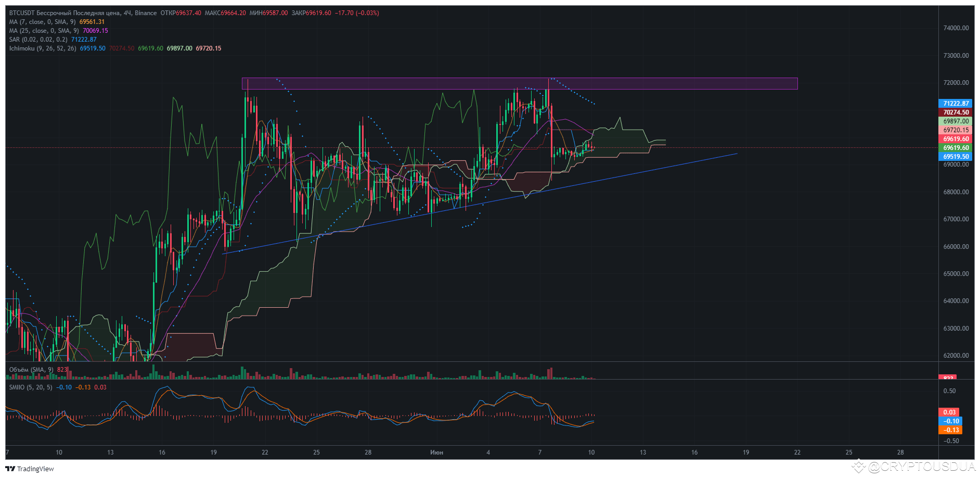The height and width of the screenshot is (478, 980).
Task: Click the TradingView logo icon
Action: click(x=10, y=469)
